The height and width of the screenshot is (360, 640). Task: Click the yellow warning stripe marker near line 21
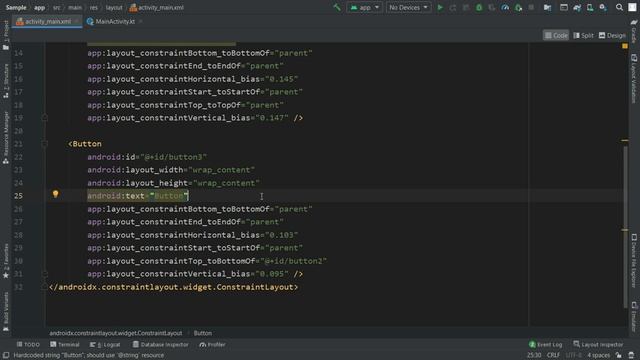(625, 140)
